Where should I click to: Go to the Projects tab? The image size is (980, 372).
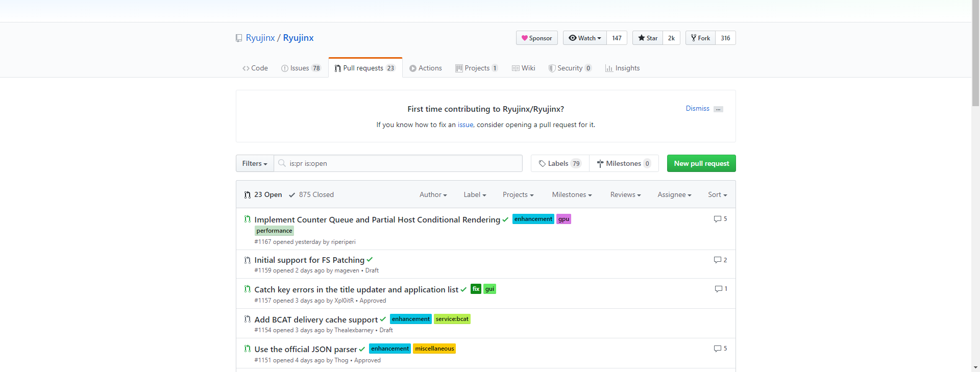pyautogui.click(x=477, y=68)
